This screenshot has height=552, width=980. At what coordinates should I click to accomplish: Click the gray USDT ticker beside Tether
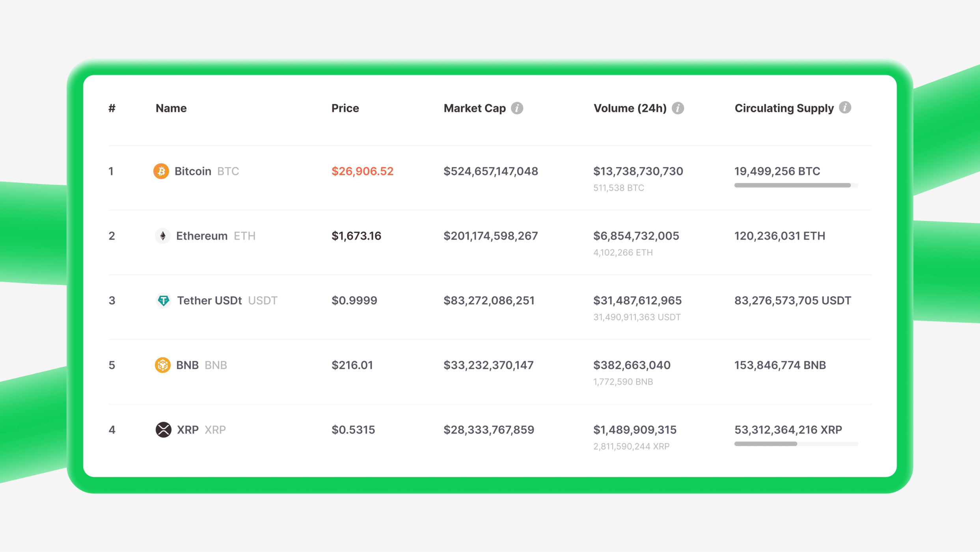click(263, 300)
